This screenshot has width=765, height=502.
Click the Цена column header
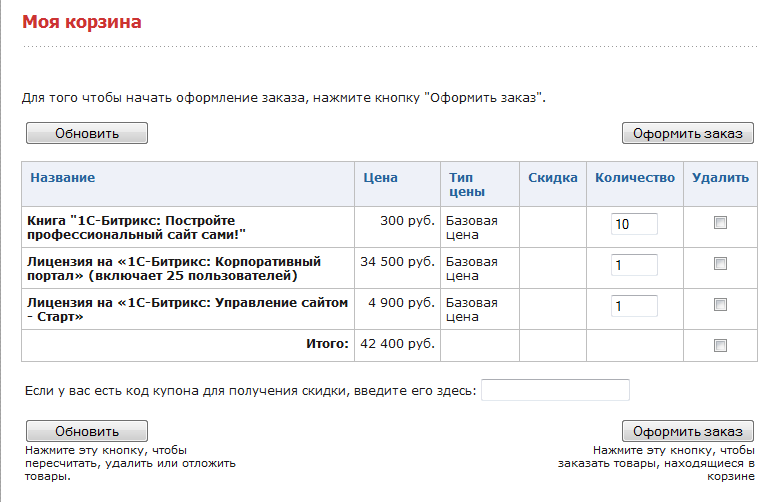coord(381,178)
